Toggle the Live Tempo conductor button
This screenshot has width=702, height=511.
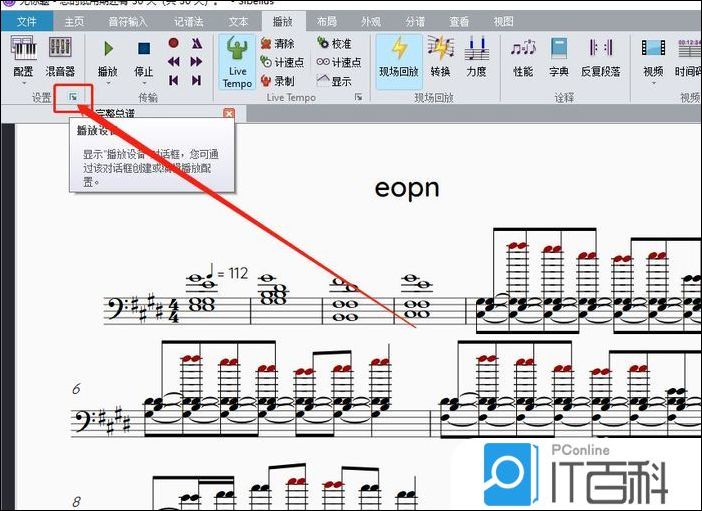[237, 60]
